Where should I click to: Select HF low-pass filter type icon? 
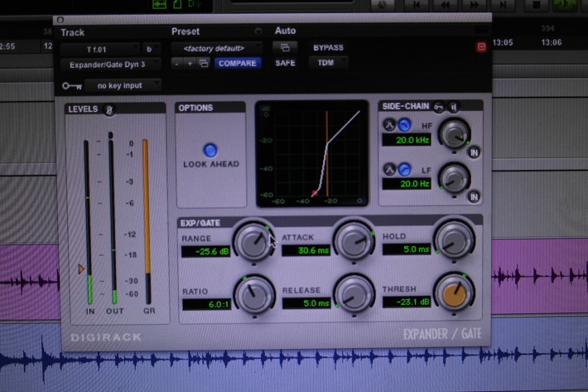pos(404,125)
